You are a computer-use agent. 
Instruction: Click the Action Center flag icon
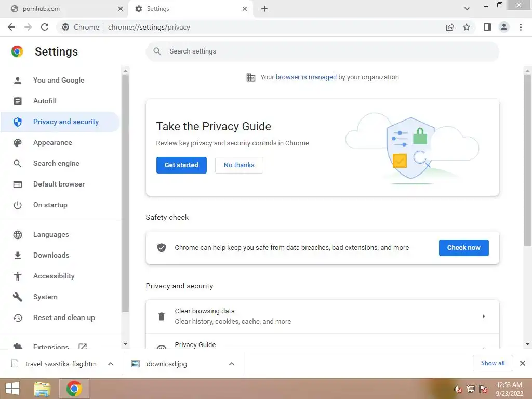tap(483, 389)
